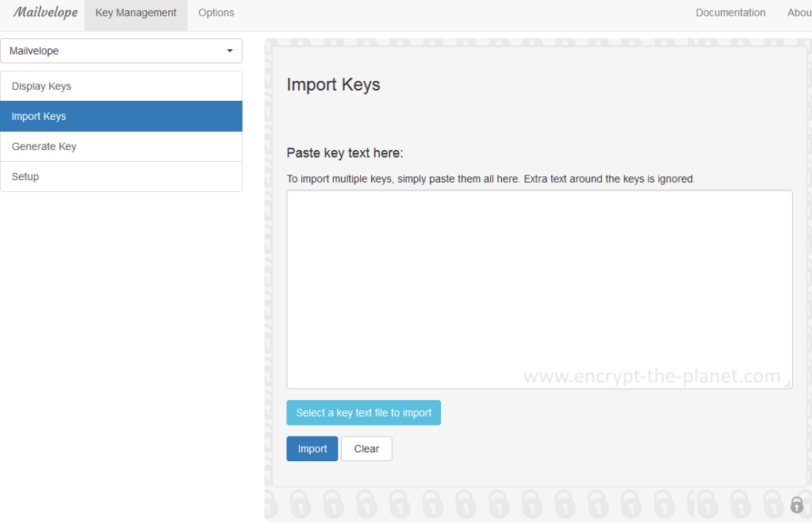Click the blue Import button
Screen dimensions: 812x523
312,449
